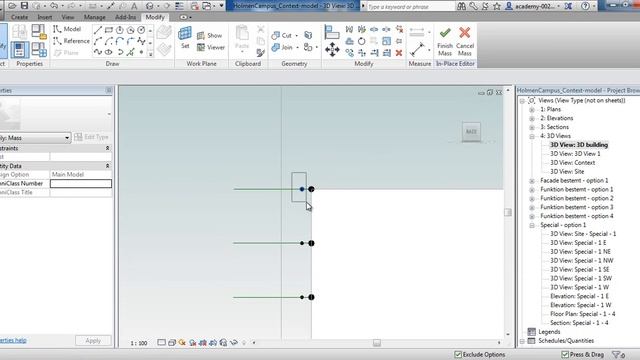Open the work plane Viewer
Viewport: 640px width, 360px height.
pyautogui.click(x=211, y=47)
